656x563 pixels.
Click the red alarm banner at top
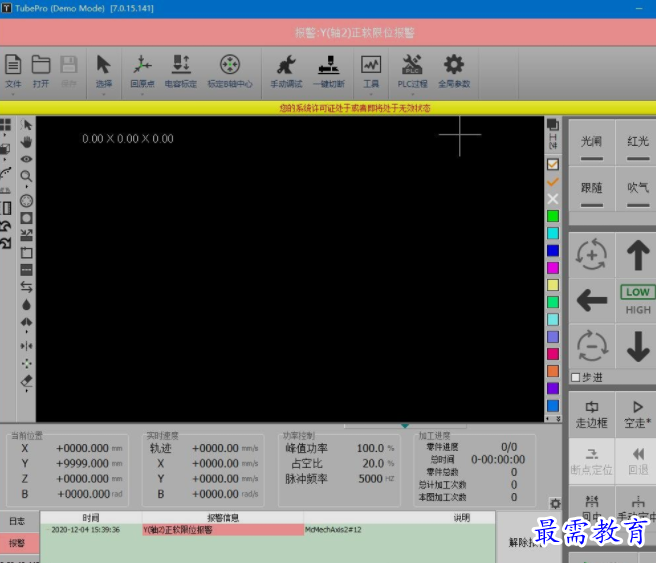328,33
